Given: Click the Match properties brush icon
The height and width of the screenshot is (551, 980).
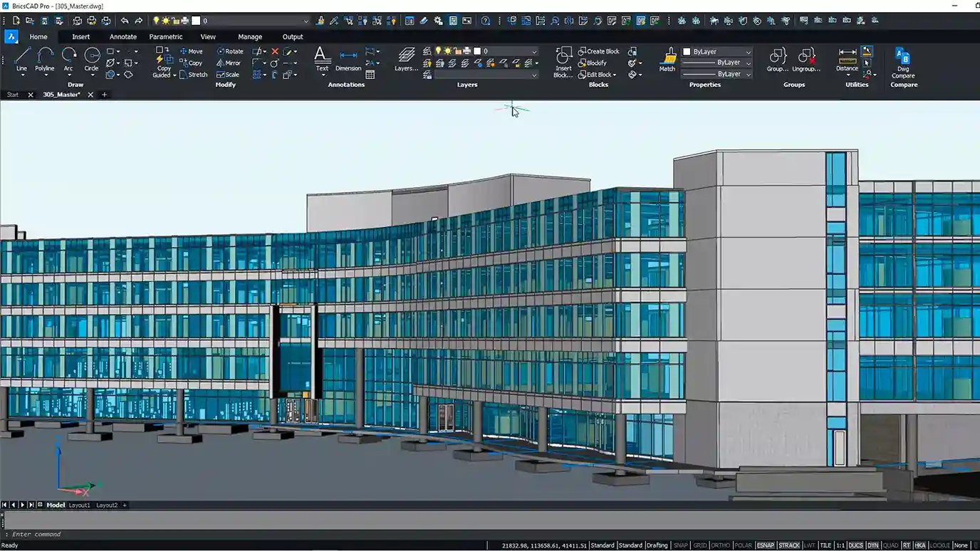Looking at the screenshot, I should (667, 58).
